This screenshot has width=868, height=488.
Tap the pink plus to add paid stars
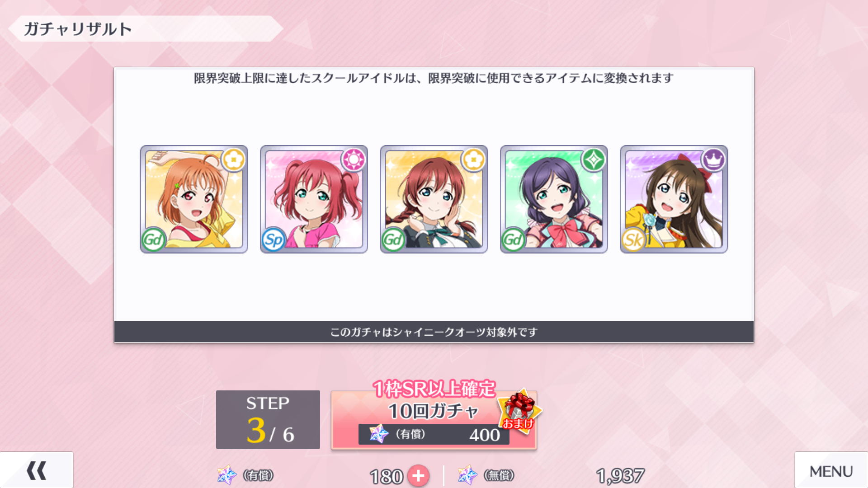pos(418,476)
